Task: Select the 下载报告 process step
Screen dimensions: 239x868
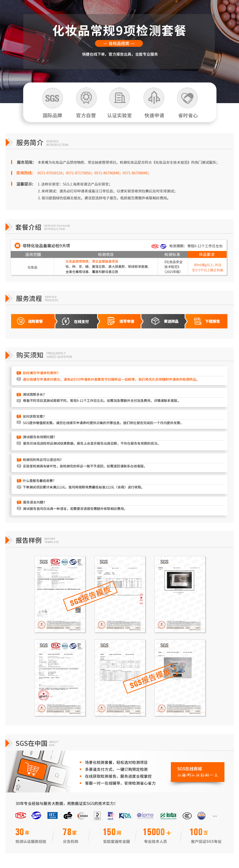Action: coord(207,321)
